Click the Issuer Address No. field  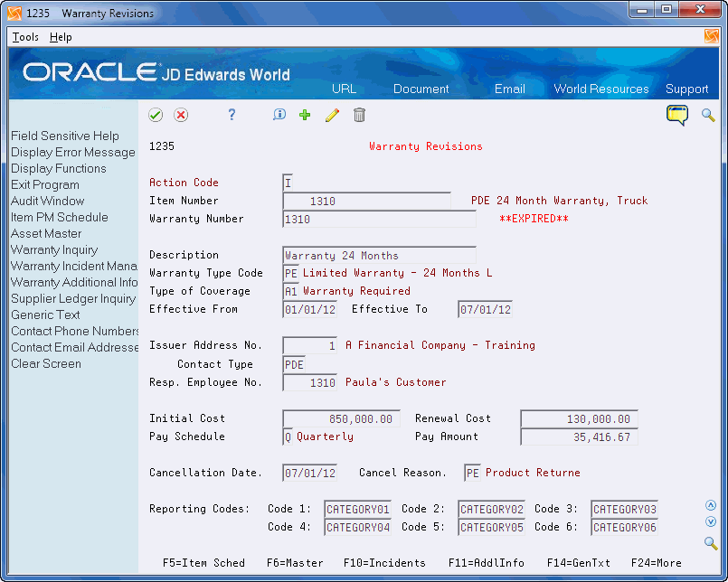pos(309,346)
